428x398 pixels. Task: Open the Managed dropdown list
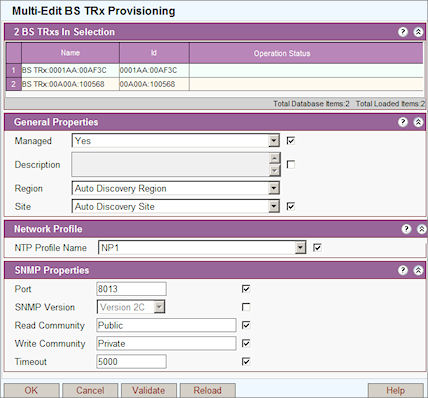[274, 141]
